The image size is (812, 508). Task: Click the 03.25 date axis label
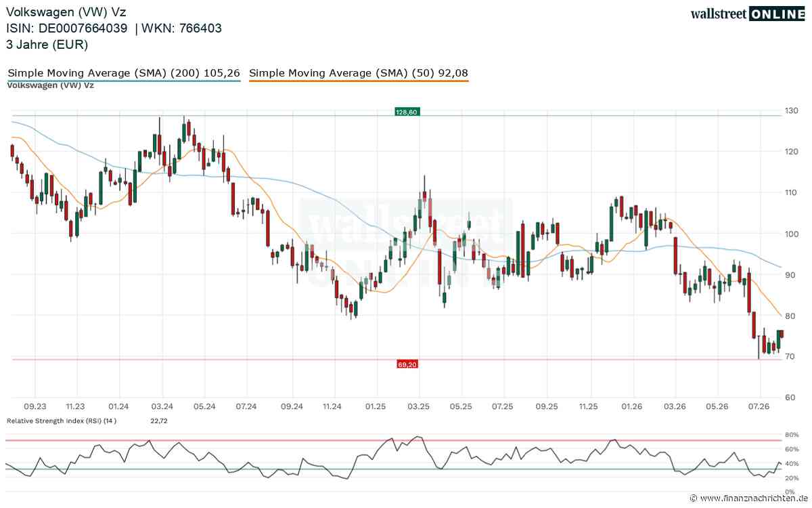[418, 406]
